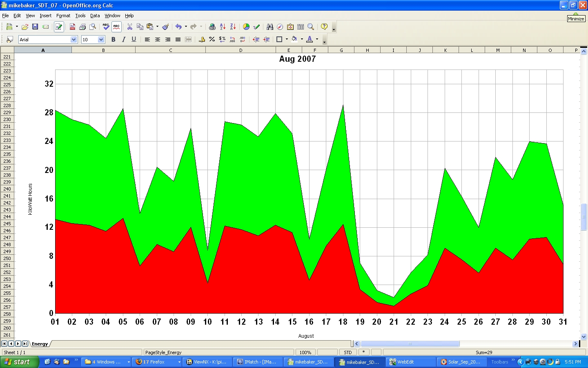The image size is (588, 368).
Task: Open the Zoom magnifier tool
Action: [x=311, y=27]
